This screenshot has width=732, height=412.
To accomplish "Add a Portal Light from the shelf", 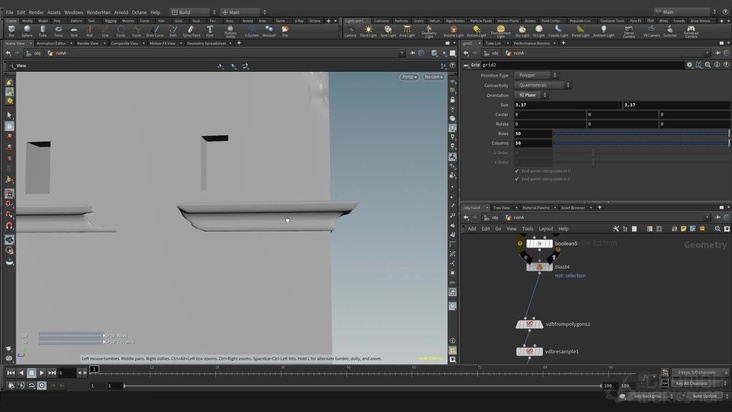I will 580,31.
